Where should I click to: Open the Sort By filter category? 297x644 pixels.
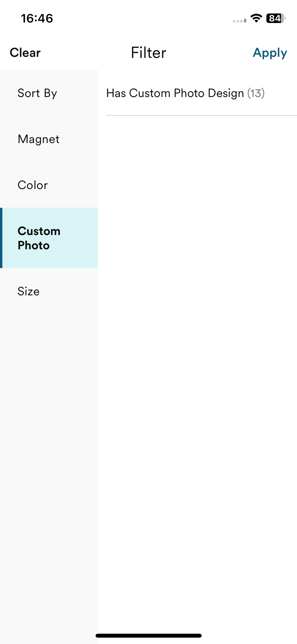click(49, 93)
